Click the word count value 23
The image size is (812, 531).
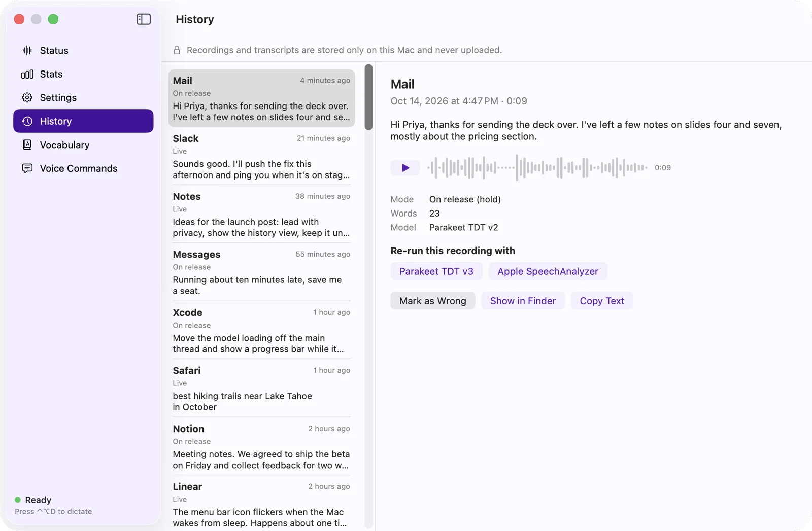(434, 214)
